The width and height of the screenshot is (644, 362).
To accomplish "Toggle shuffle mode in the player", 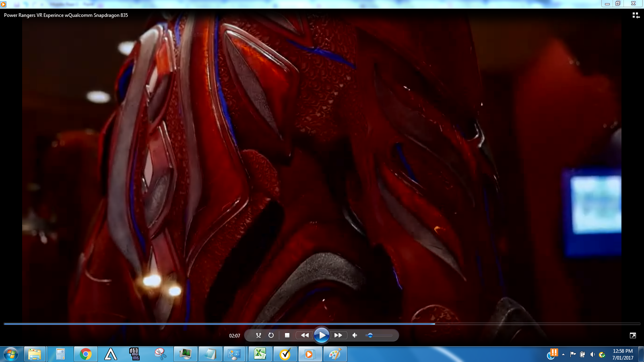I will 258,335.
